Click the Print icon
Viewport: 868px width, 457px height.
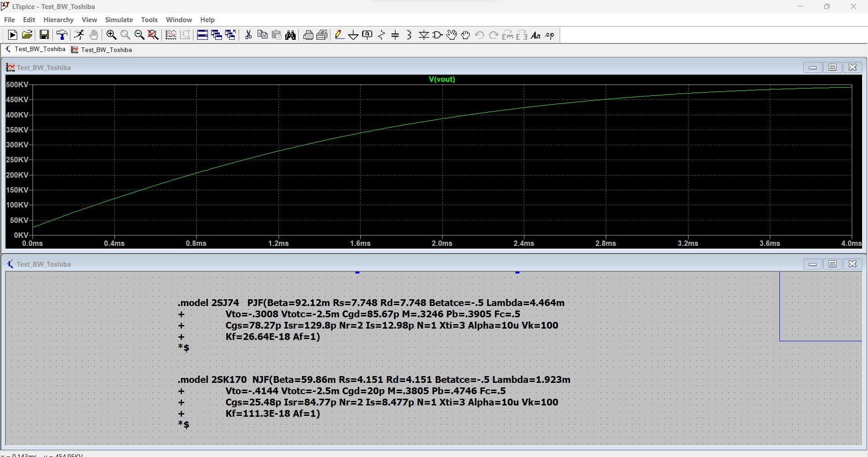322,35
